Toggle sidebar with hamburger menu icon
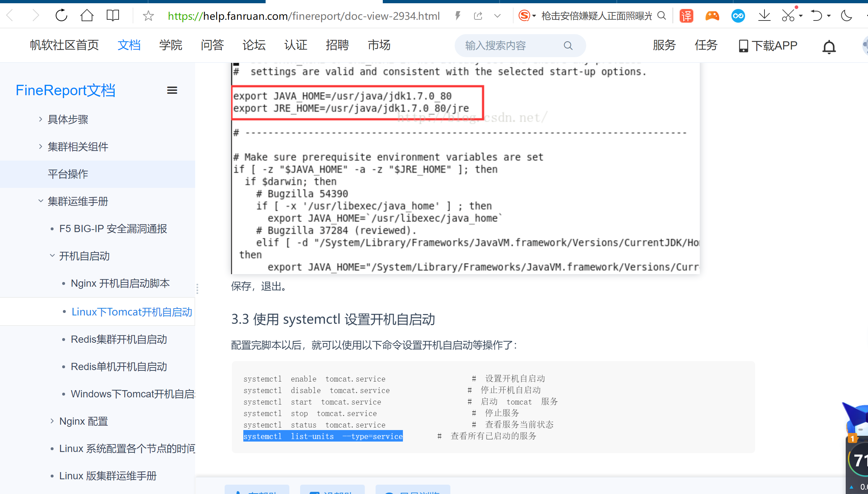Image resolution: width=868 pixels, height=494 pixels. pyautogui.click(x=172, y=91)
